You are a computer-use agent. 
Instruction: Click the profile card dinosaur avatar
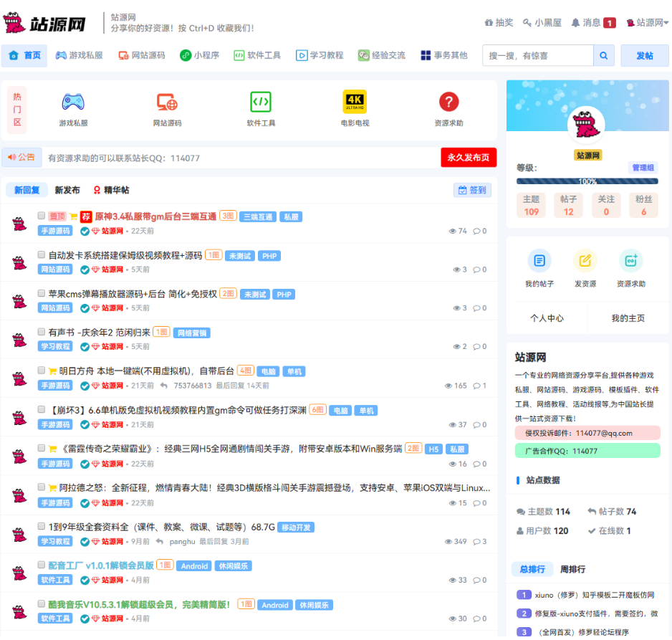586,124
